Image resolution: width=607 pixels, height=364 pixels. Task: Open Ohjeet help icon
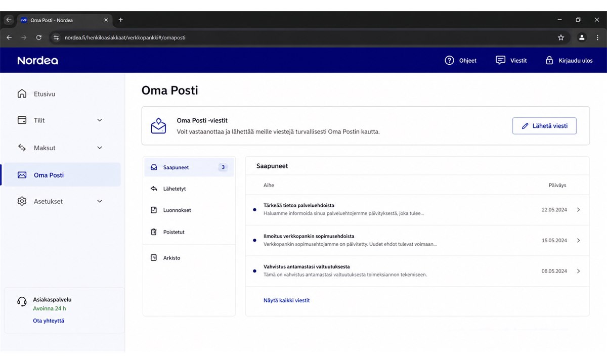(x=449, y=60)
